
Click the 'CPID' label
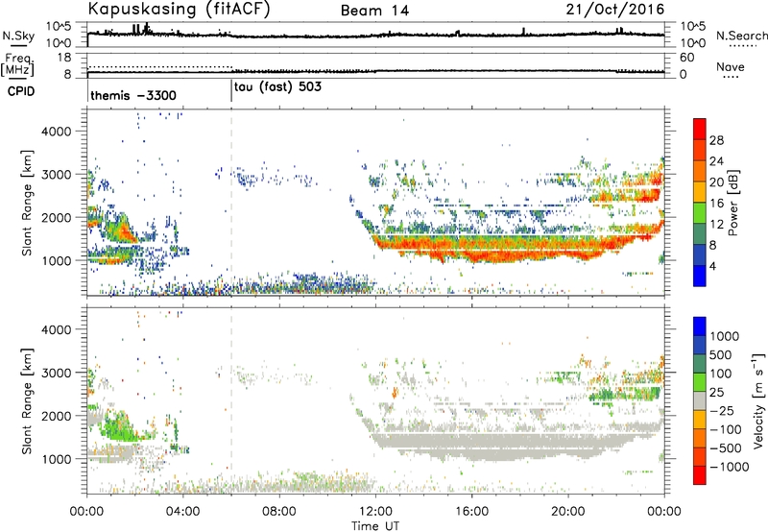pos(21,91)
